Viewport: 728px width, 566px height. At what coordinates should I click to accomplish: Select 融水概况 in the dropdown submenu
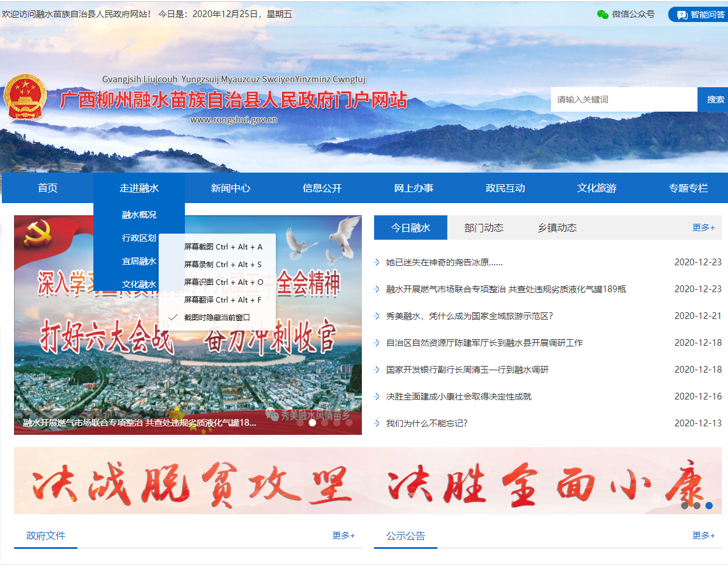139,215
